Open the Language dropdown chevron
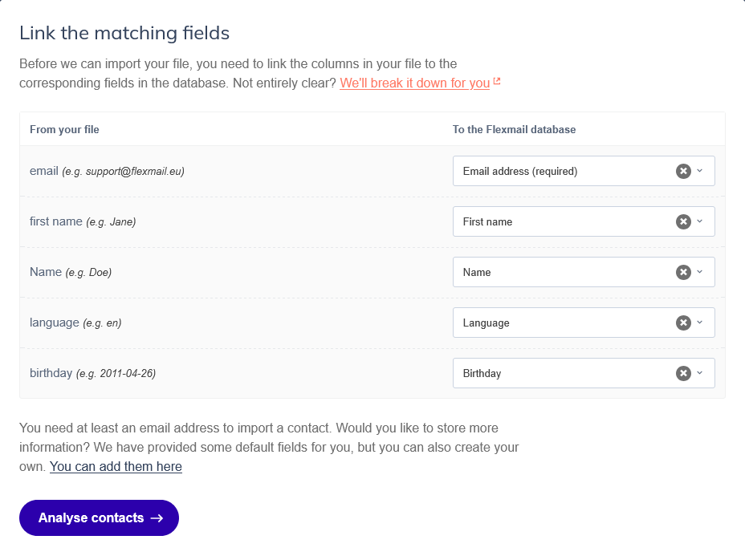The width and height of the screenshot is (745, 560). coord(700,323)
